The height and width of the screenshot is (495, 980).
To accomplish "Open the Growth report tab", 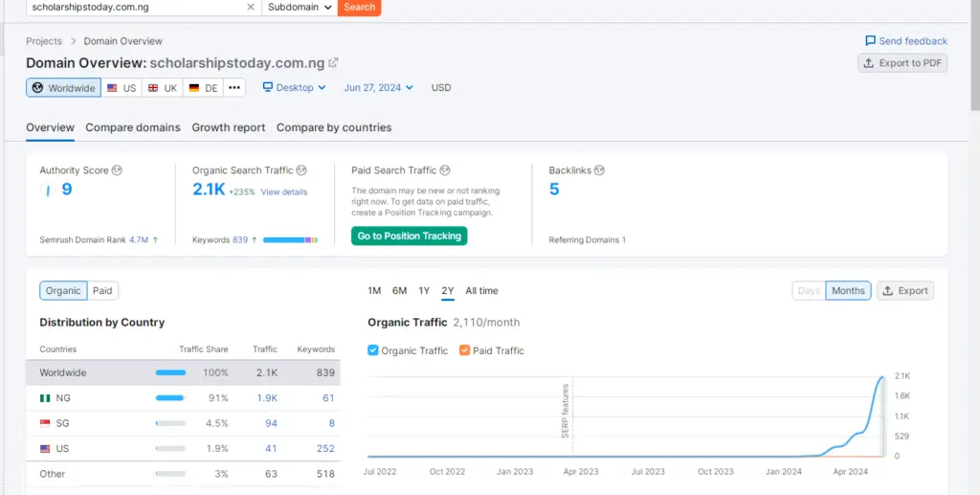I will tap(229, 127).
